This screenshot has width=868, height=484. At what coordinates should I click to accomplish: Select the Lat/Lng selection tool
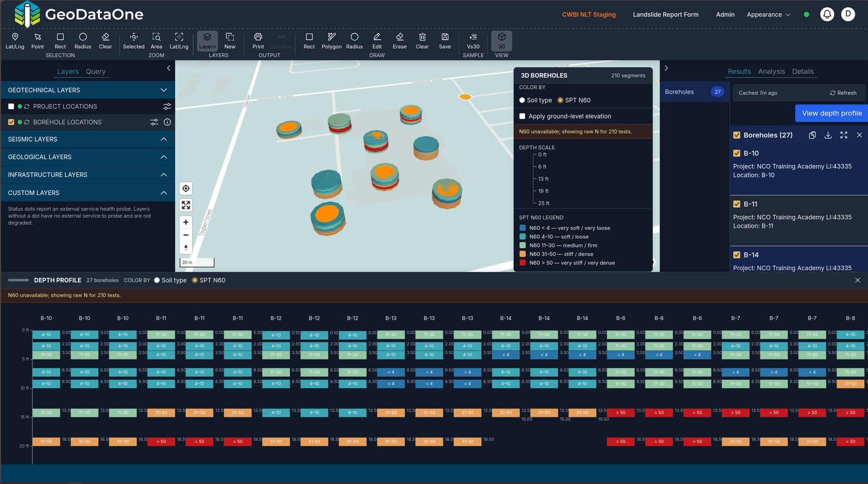[x=15, y=41]
